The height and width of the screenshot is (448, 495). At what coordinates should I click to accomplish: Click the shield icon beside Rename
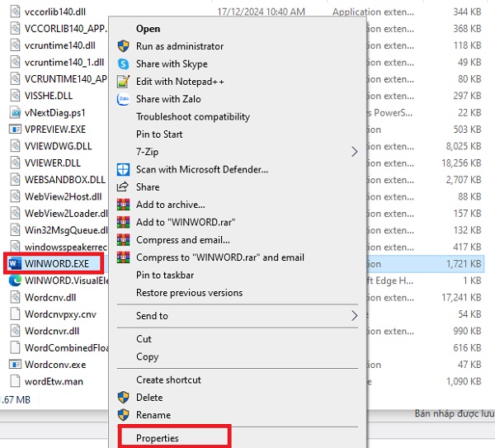click(123, 415)
